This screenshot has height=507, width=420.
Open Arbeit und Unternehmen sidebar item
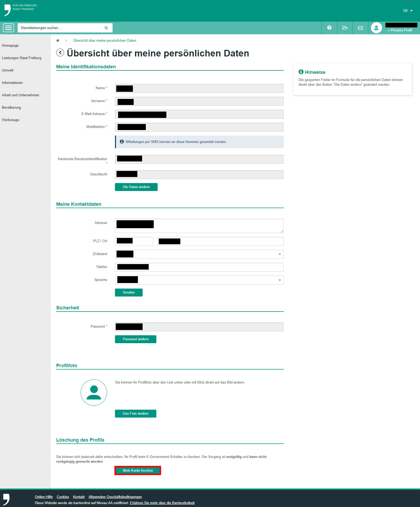[21, 95]
